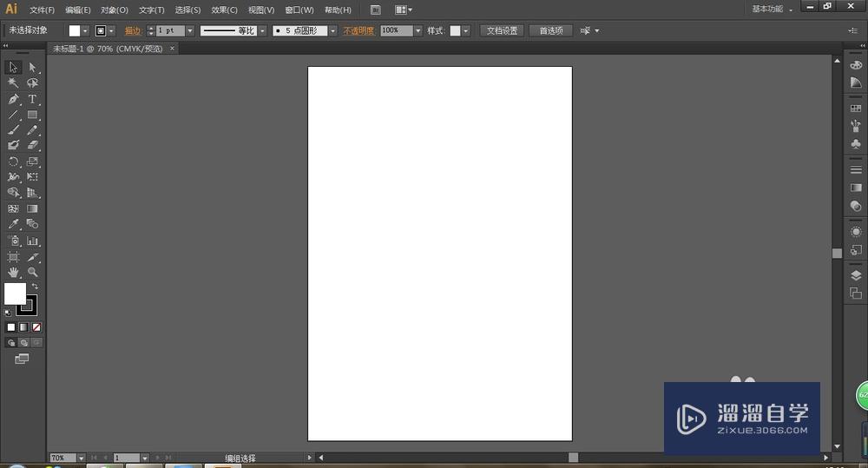868x468 pixels.
Task: Choose the Magic Wand tool
Action: pos(13,83)
